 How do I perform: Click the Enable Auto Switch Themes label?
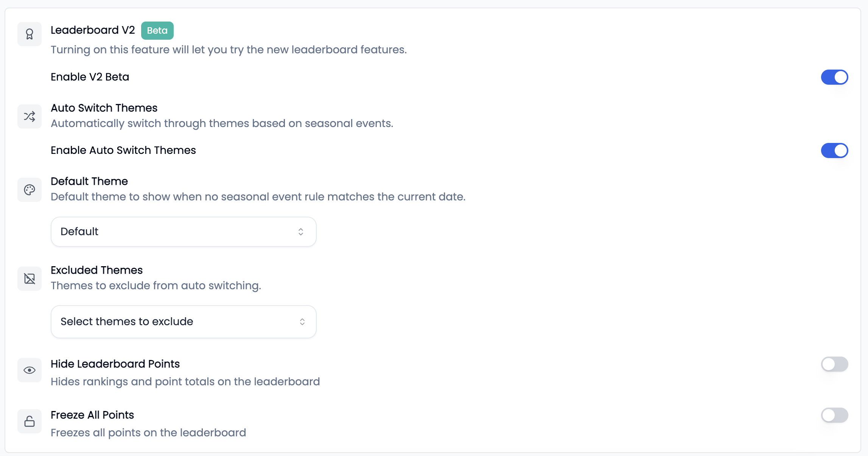123,150
